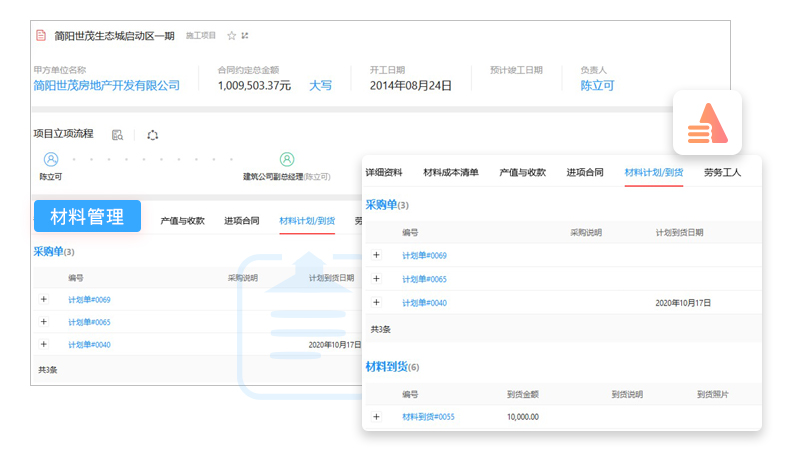Click the circular refresh icon beside 项目立项流程
792x459 pixels.
point(152,135)
